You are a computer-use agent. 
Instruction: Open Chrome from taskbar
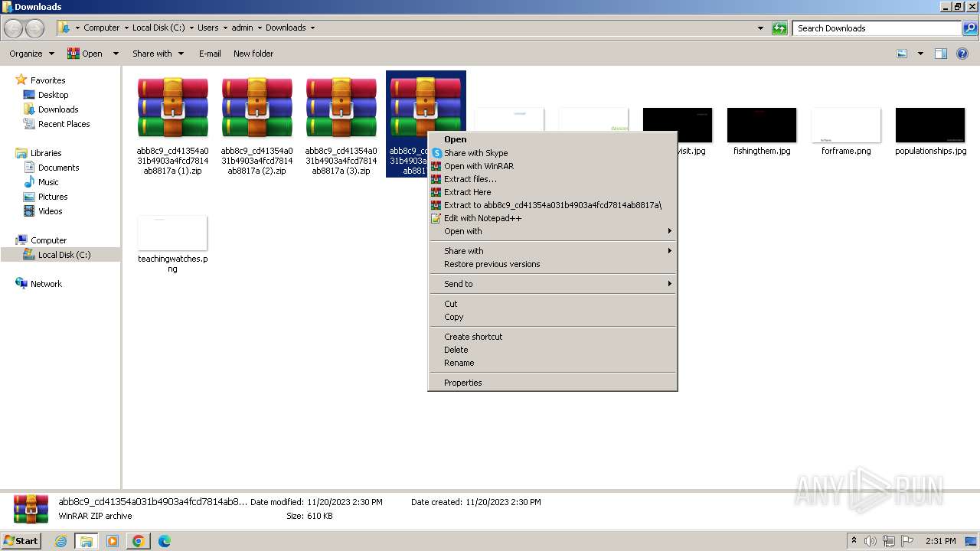click(x=139, y=541)
